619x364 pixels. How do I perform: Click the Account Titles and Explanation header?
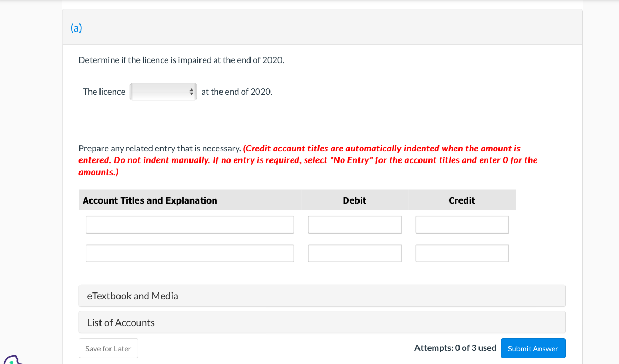[x=149, y=200]
